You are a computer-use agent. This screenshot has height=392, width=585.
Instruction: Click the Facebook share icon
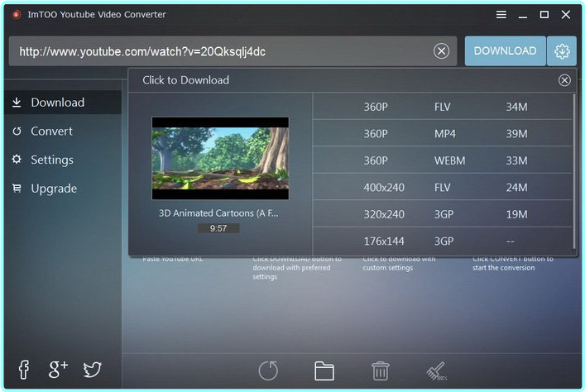(x=23, y=370)
